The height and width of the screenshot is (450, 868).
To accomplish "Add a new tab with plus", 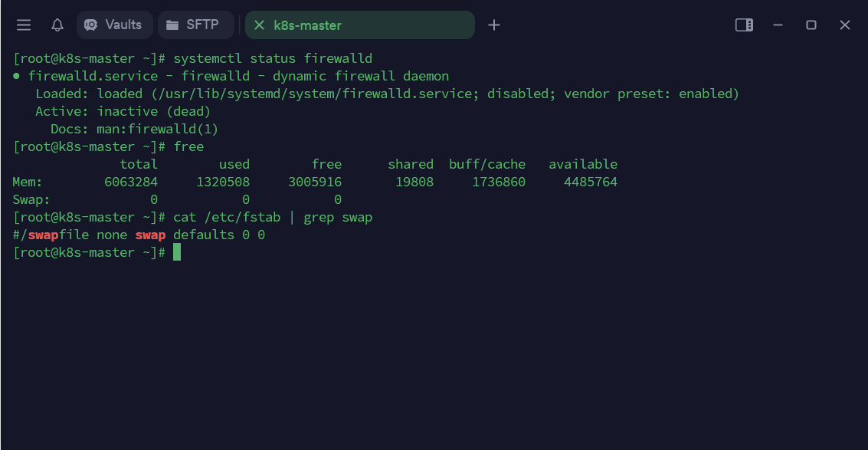I will tap(494, 25).
